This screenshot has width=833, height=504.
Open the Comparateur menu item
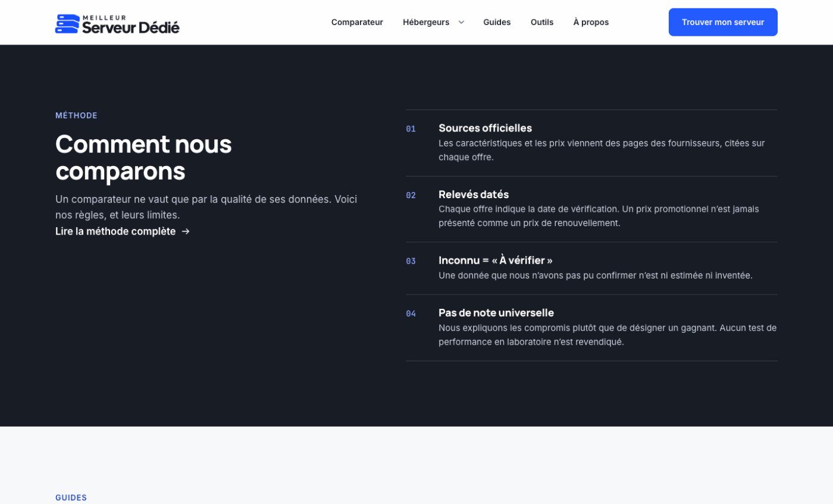pyautogui.click(x=357, y=22)
